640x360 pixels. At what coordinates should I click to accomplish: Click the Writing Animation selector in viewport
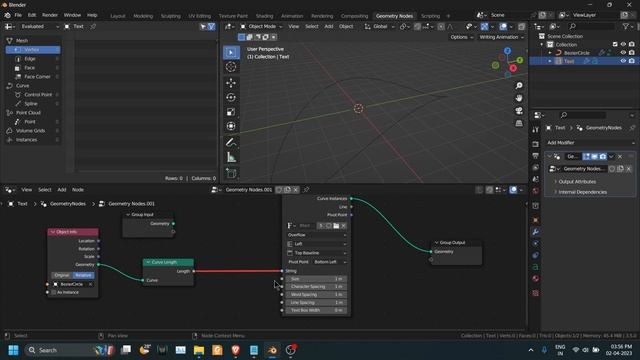[x=502, y=37]
